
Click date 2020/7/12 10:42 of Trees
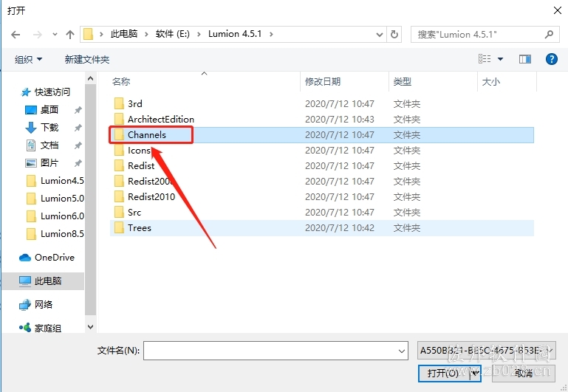pyautogui.click(x=340, y=228)
